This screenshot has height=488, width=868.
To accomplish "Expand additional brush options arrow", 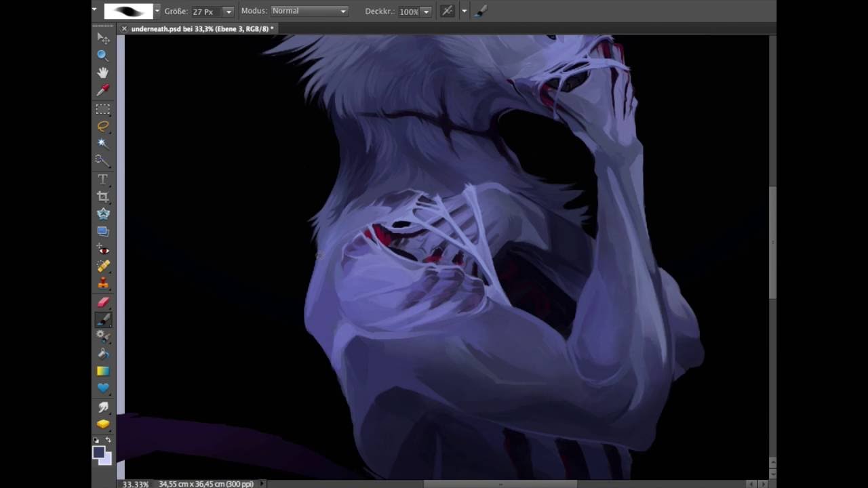I will [464, 12].
